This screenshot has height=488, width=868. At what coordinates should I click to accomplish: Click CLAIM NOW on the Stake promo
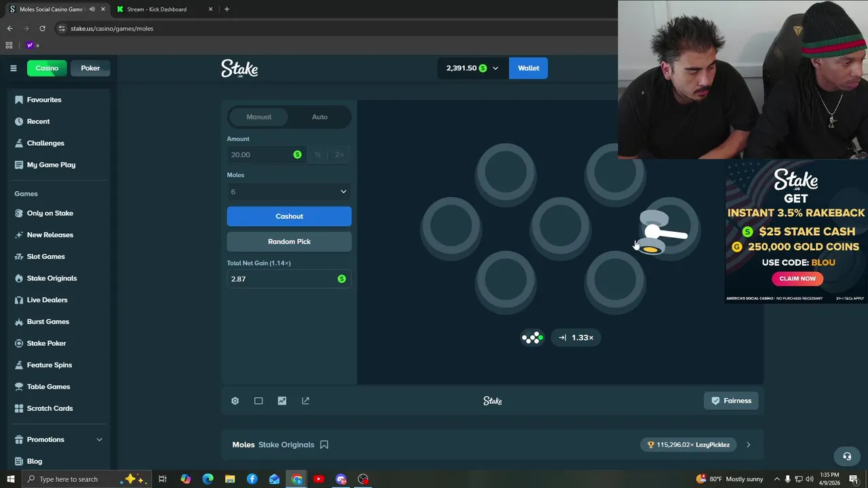coord(797,279)
